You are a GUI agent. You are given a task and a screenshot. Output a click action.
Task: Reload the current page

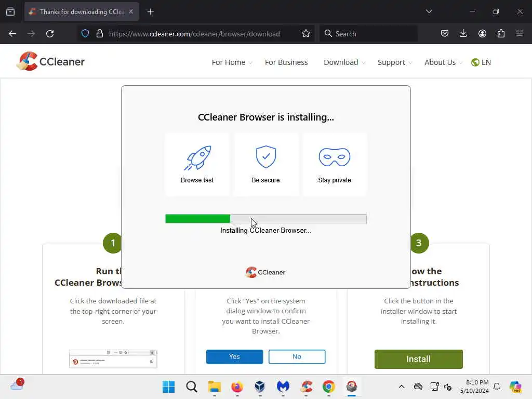[50, 34]
